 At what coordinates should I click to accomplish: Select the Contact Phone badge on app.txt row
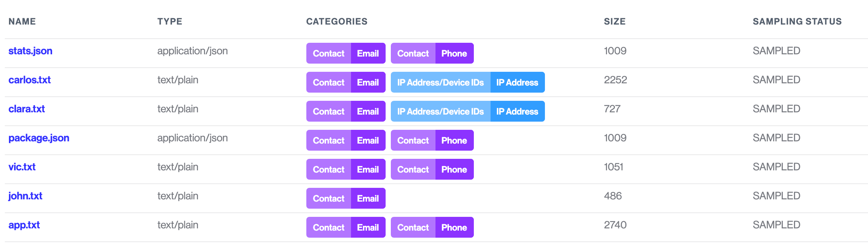click(x=432, y=227)
